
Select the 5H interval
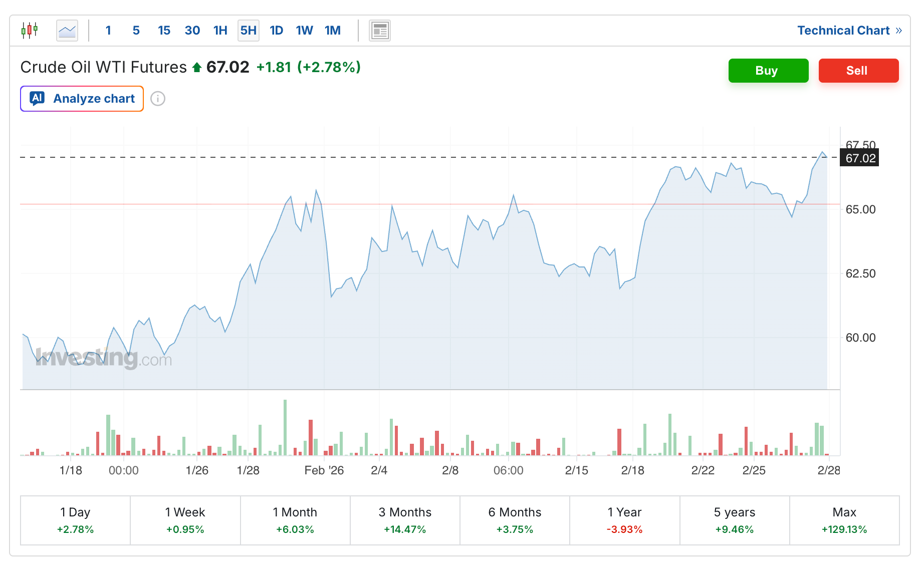point(249,31)
